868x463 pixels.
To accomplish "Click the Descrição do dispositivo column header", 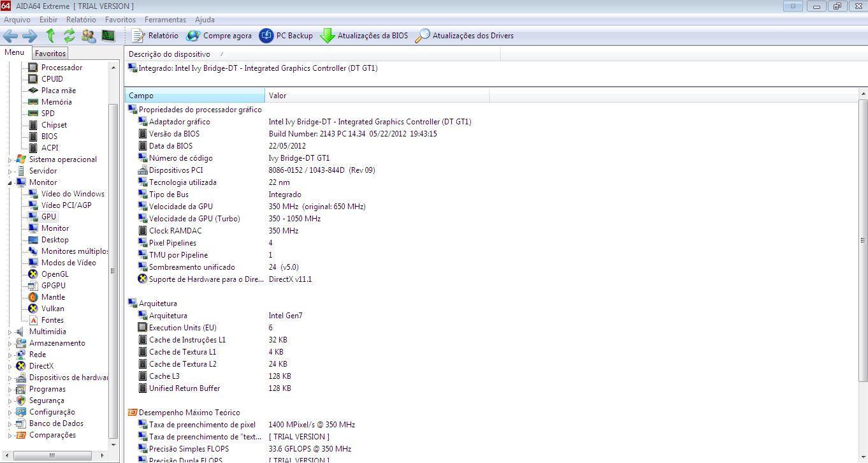I will [x=312, y=54].
